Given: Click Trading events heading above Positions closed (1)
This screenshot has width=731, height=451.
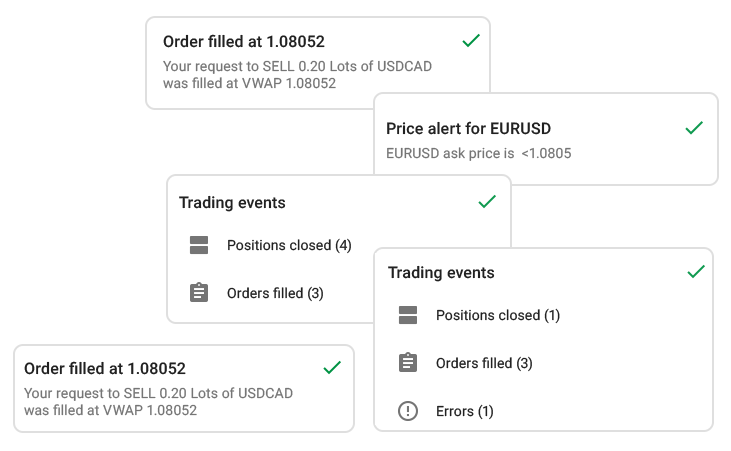Looking at the screenshot, I should tap(441, 272).
